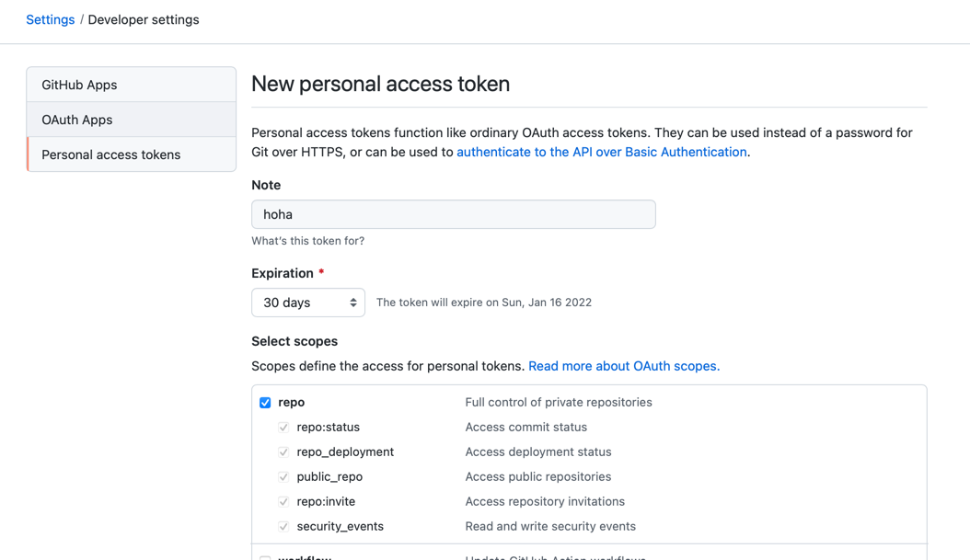Toggle the public_repo checkbox

coord(283,477)
